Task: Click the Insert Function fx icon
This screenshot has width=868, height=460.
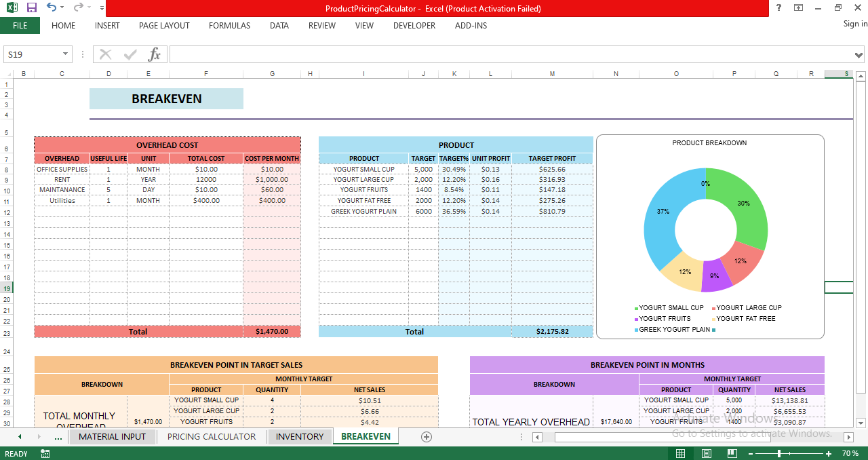Action: tap(155, 54)
